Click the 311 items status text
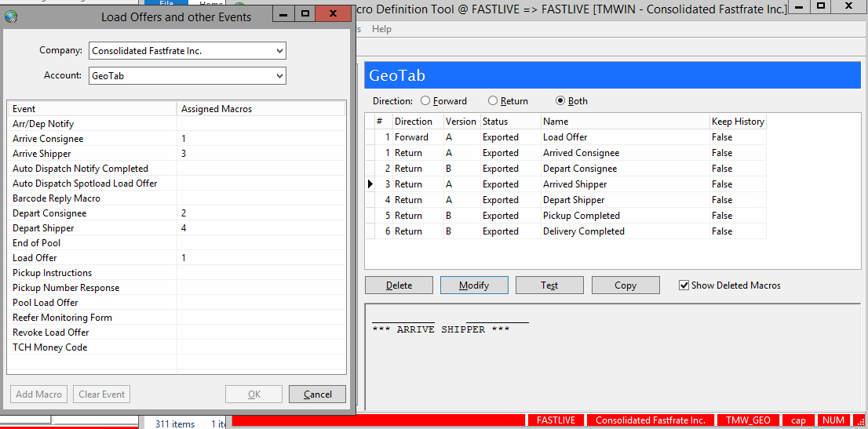Image resolution: width=868 pixels, height=429 pixels. (x=175, y=424)
